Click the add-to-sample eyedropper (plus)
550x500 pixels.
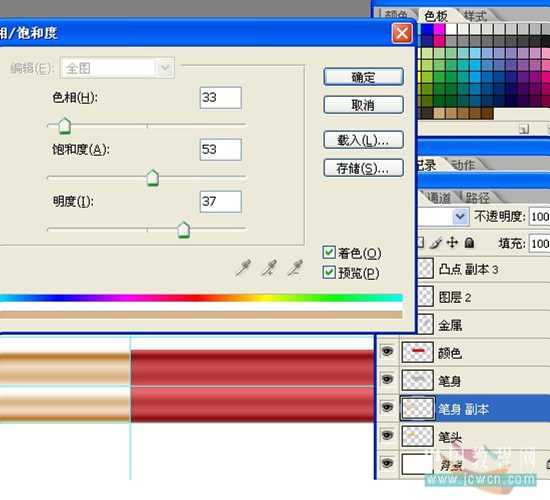pos(269,268)
